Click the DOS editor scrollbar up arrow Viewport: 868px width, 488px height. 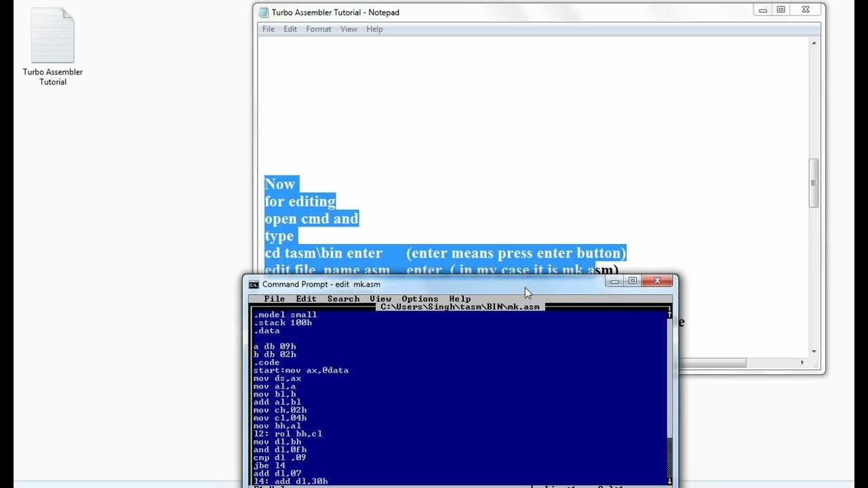tap(669, 314)
